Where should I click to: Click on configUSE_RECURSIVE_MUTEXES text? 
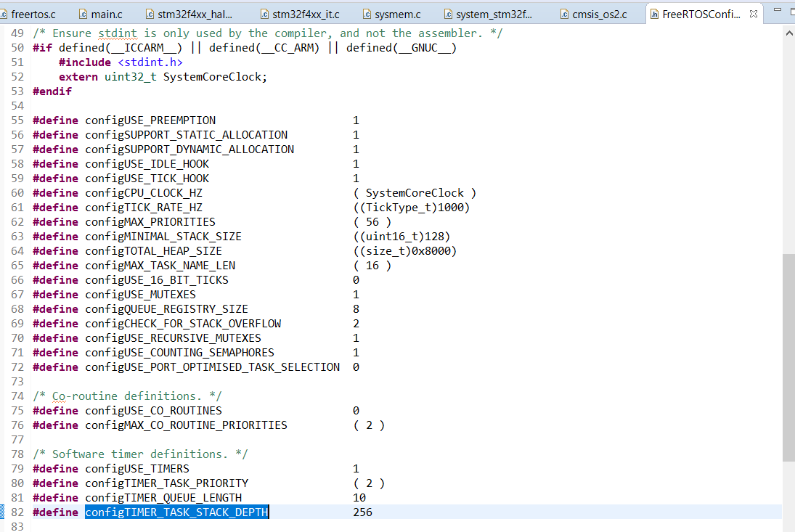(173, 338)
